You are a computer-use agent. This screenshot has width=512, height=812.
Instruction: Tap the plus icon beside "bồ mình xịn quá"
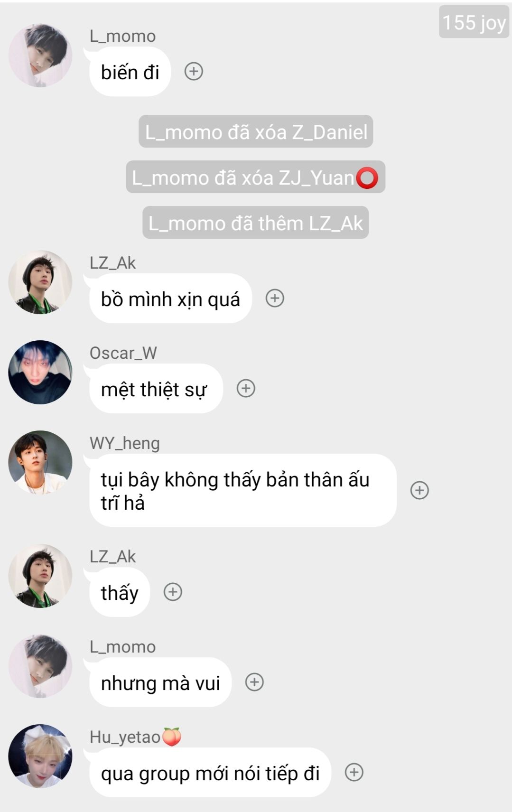275,299
